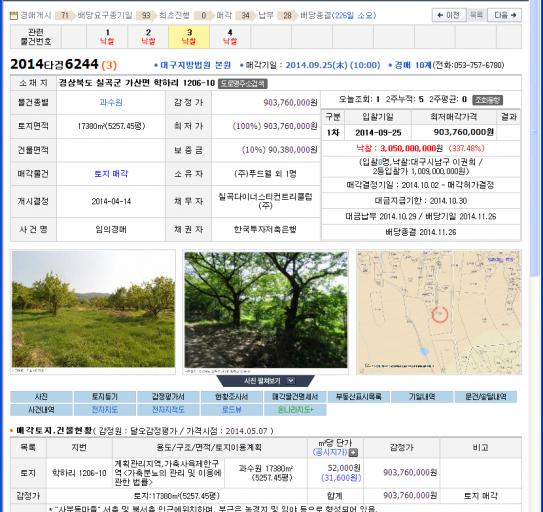This screenshot has height=512, width=543.
Task: Open the 조회동향 view trend badge
Action: [488, 100]
